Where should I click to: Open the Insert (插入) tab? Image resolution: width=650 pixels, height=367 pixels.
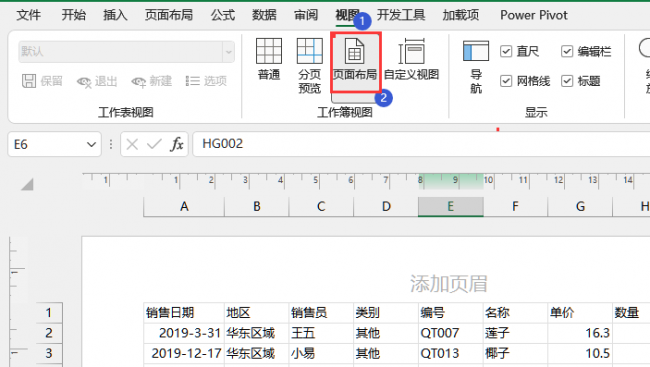pyautogui.click(x=115, y=15)
